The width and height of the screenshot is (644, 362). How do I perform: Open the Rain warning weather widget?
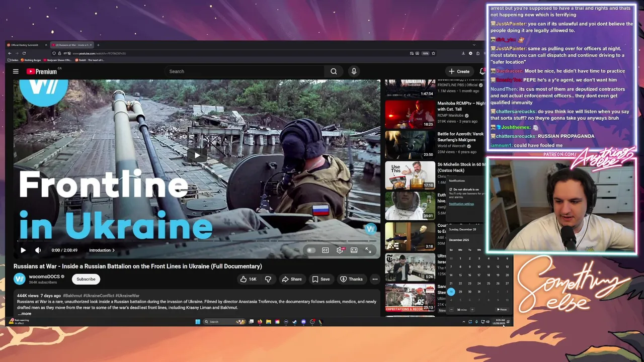[x=19, y=322]
